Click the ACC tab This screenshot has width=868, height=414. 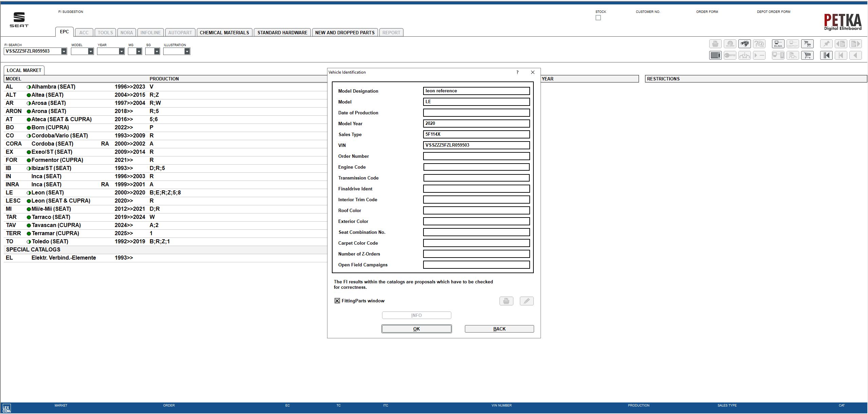[84, 33]
